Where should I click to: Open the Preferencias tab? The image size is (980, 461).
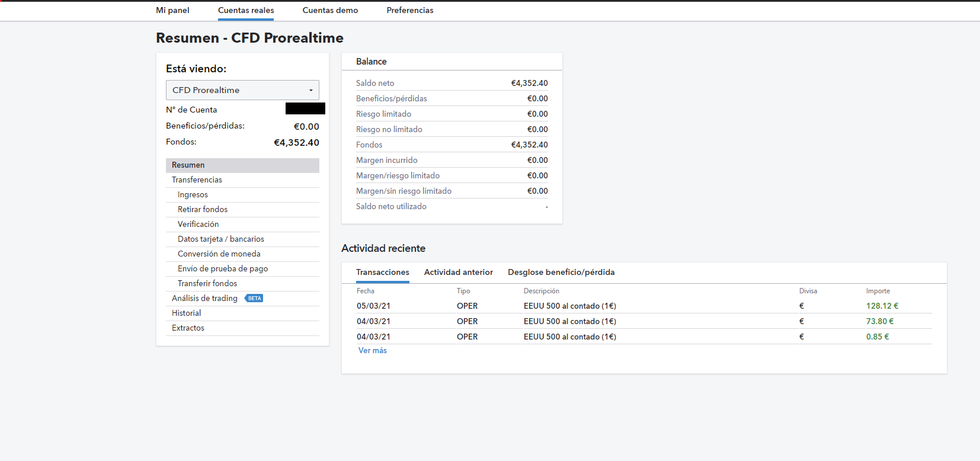tap(410, 10)
